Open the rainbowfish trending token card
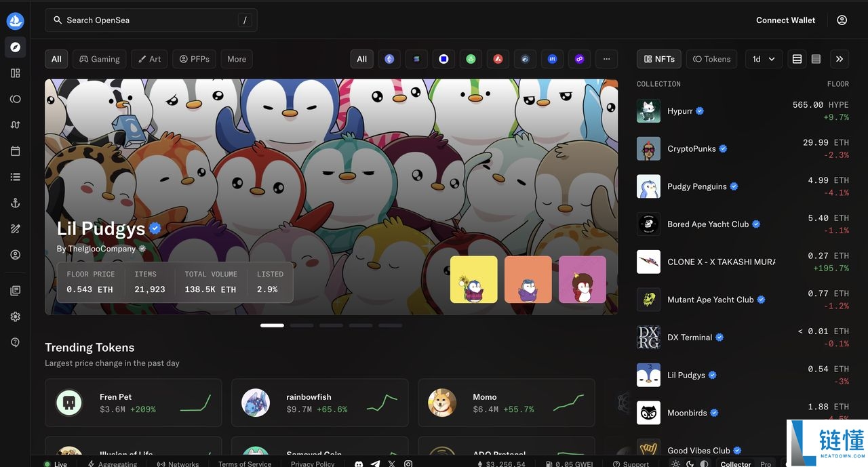Viewport: 868px width, 467px height. [x=319, y=403]
